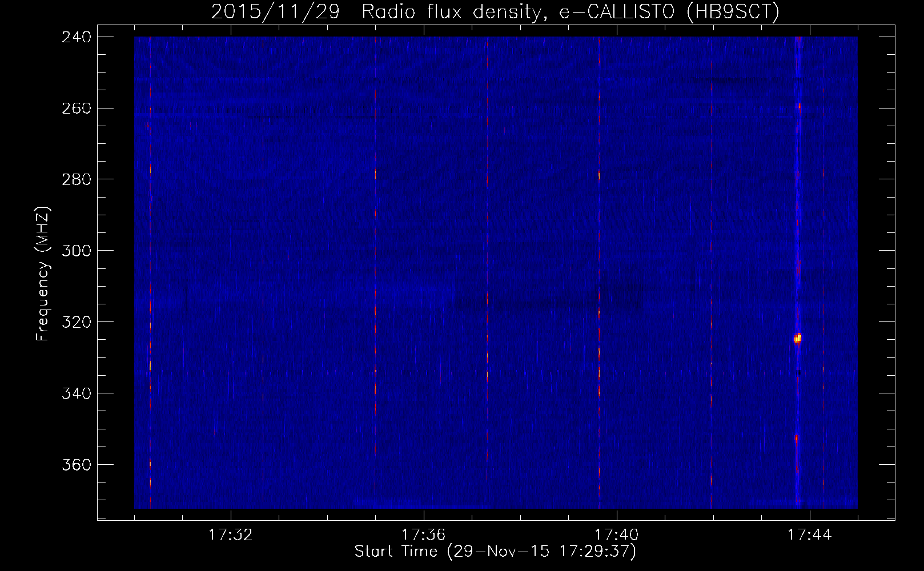Click the 17:44 time tick label

pyautogui.click(x=810, y=535)
